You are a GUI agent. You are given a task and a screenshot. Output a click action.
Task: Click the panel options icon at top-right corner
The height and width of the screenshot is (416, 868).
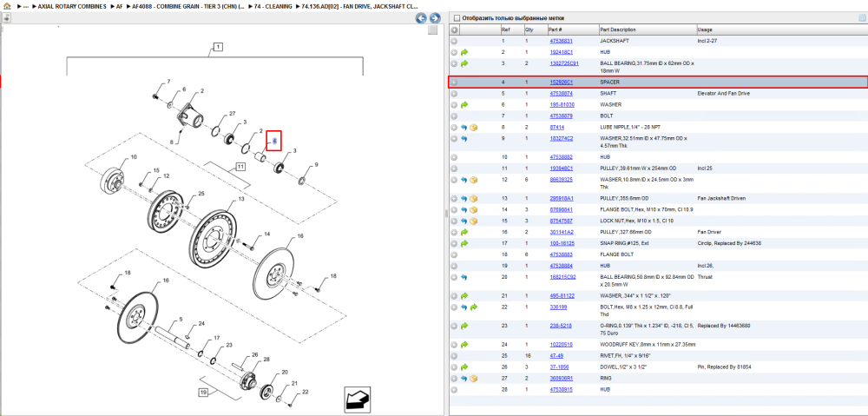(x=861, y=17)
